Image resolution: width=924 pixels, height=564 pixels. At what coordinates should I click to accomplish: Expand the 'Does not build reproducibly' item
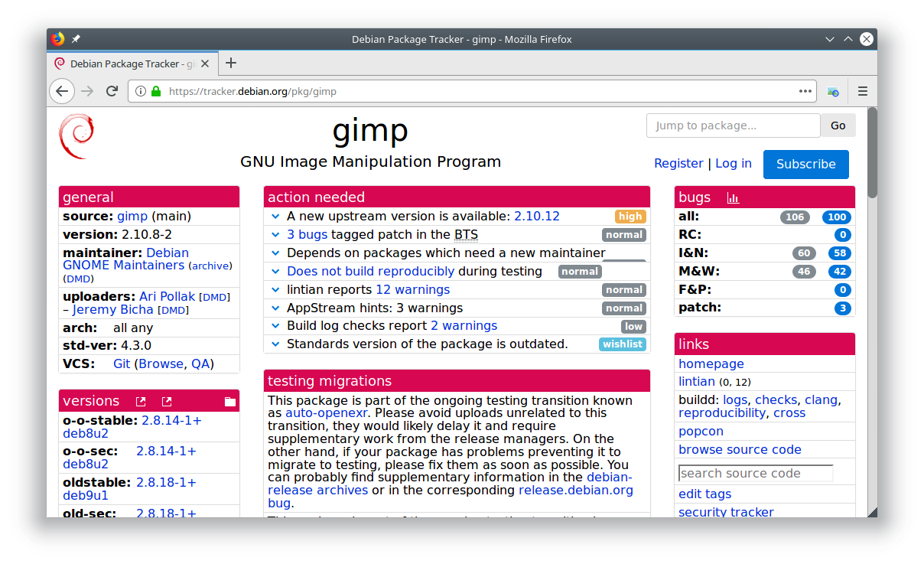coord(276,272)
